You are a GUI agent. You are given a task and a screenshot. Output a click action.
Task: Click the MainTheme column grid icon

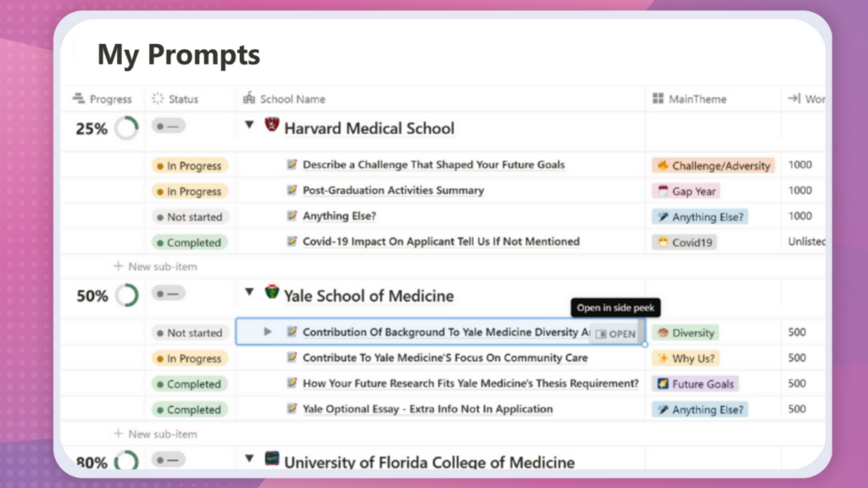[x=658, y=99]
